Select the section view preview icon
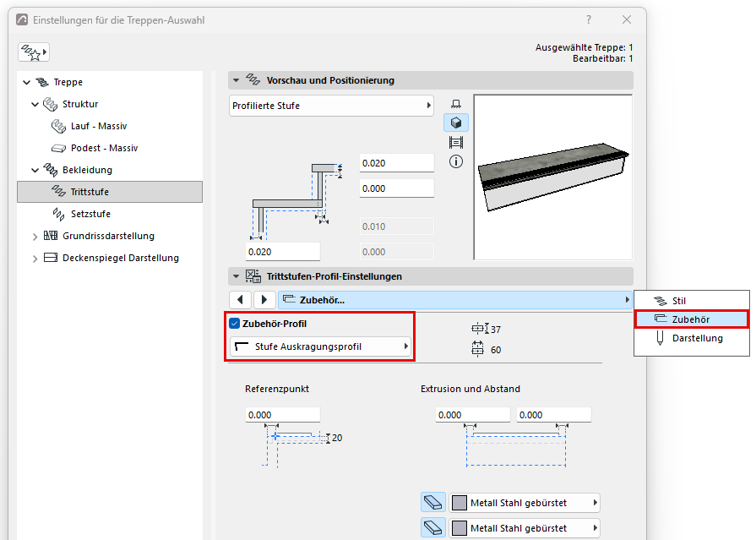756x540 pixels. tap(455, 142)
